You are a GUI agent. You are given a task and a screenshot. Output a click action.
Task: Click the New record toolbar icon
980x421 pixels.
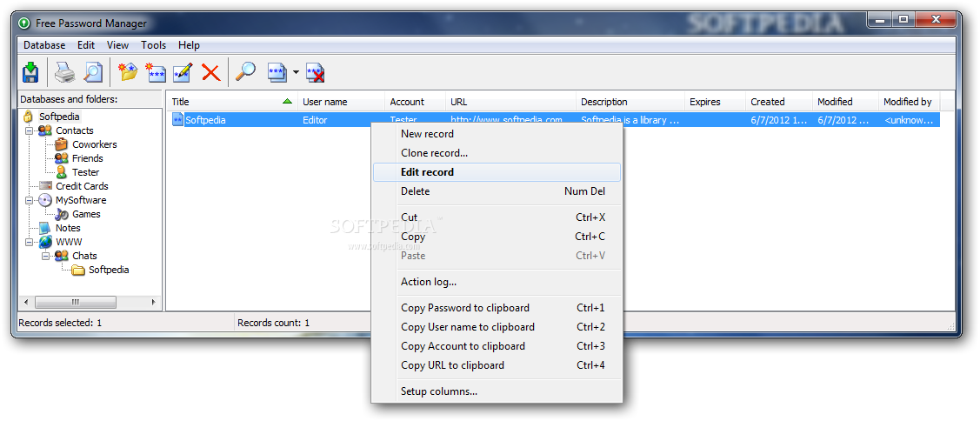tap(155, 72)
